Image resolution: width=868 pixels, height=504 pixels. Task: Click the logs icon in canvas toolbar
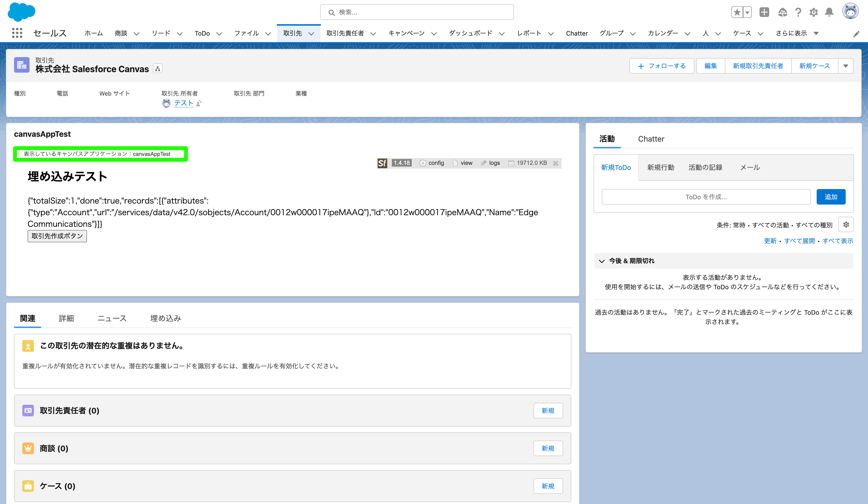coord(484,163)
